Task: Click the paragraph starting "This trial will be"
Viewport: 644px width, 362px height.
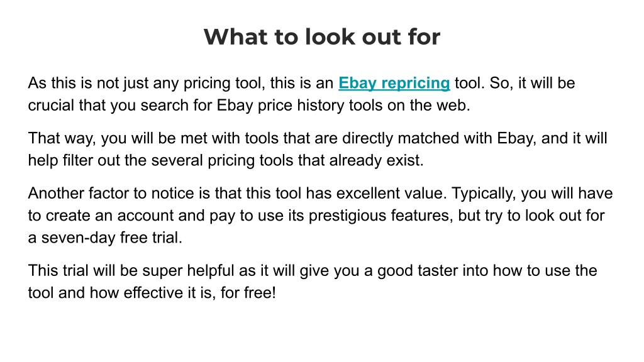Action: point(312,282)
